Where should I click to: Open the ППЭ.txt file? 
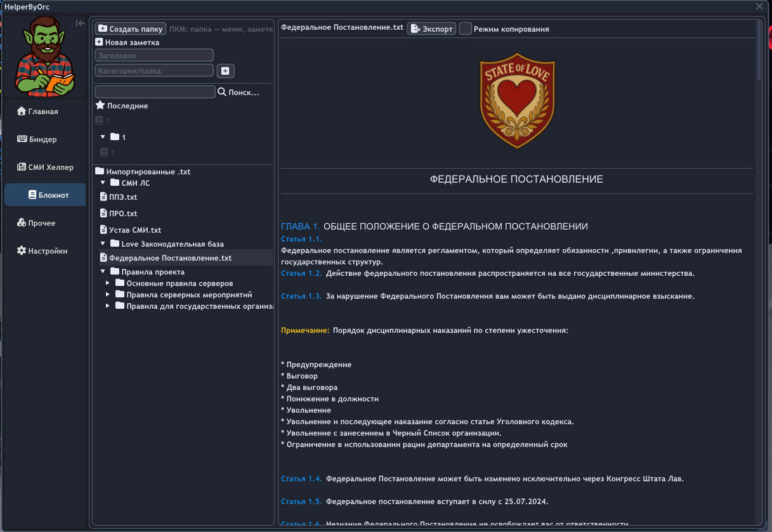[122, 197]
